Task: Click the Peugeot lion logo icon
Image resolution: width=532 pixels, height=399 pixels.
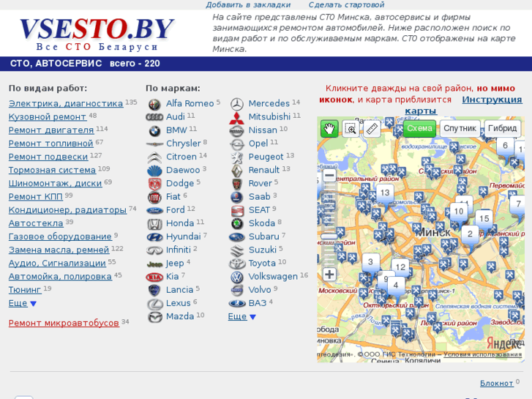Action: click(237, 157)
